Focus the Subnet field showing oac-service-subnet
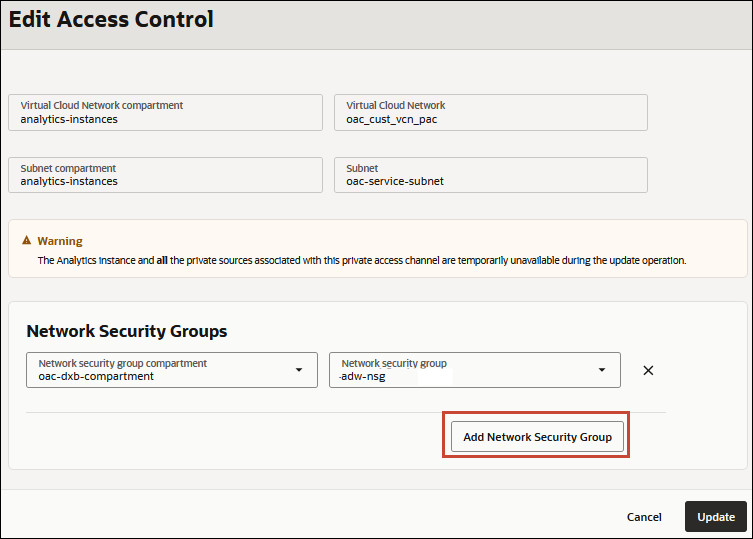Image resolution: width=753 pixels, height=539 pixels. point(490,175)
